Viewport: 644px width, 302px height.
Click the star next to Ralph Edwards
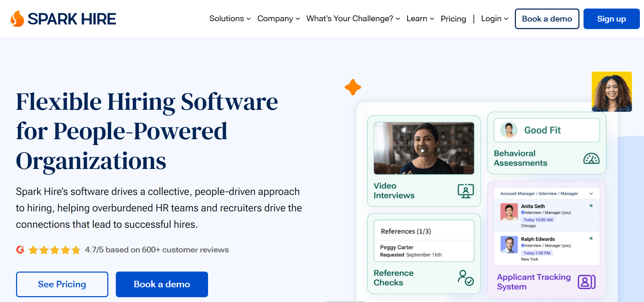(591, 238)
